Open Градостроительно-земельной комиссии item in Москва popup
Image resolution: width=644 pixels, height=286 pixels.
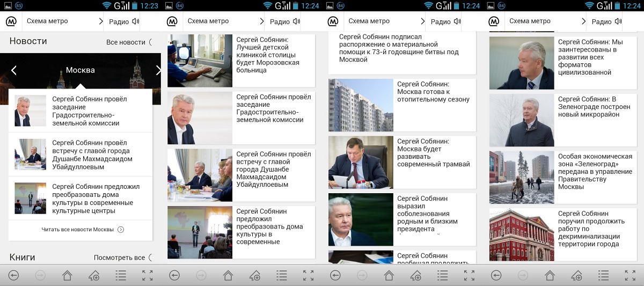coord(80,111)
